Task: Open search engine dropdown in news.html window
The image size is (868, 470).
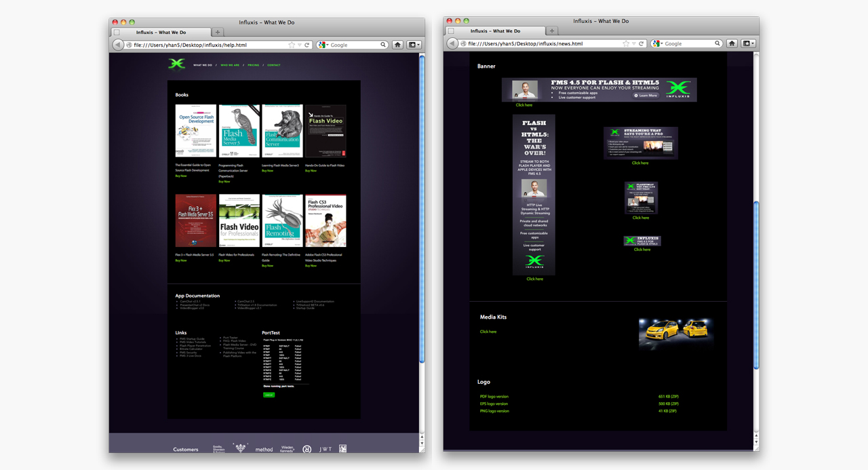Action: click(658, 43)
